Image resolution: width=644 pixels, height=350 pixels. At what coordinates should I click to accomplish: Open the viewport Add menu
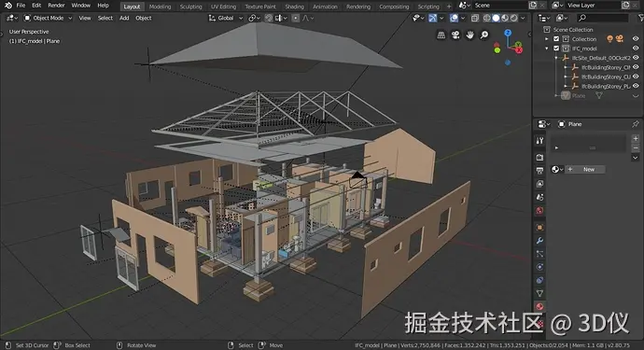click(124, 18)
